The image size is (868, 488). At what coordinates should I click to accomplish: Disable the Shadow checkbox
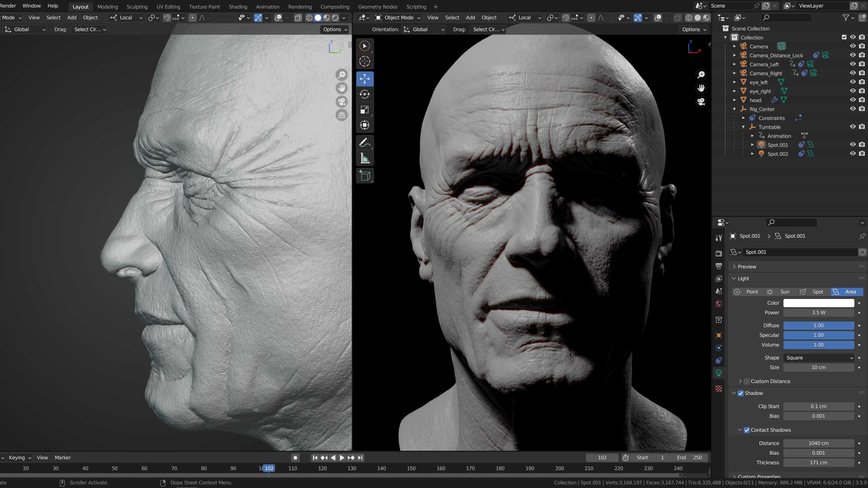coord(740,393)
